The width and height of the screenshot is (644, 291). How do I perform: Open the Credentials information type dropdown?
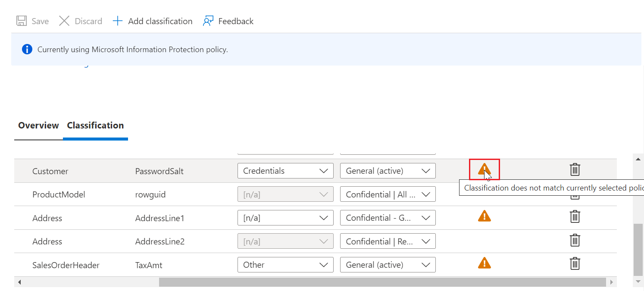pos(285,171)
